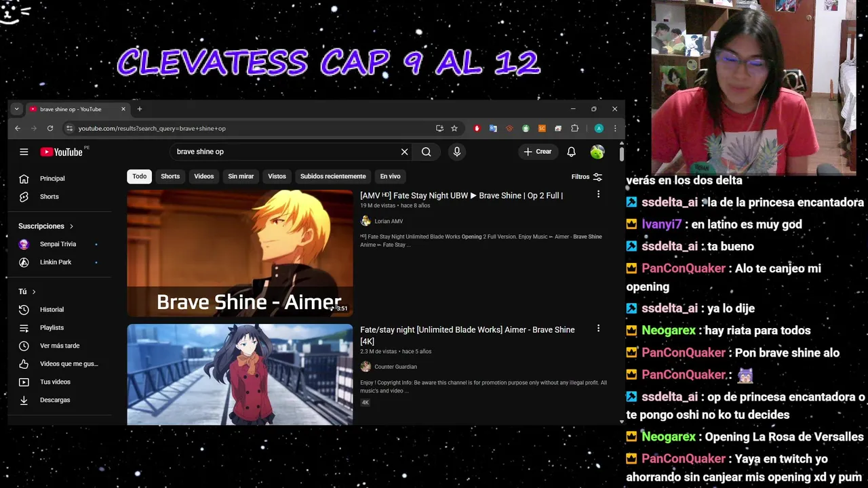Open tab search dropdown arrow
Viewport: 868px width, 488px height.
17,109
